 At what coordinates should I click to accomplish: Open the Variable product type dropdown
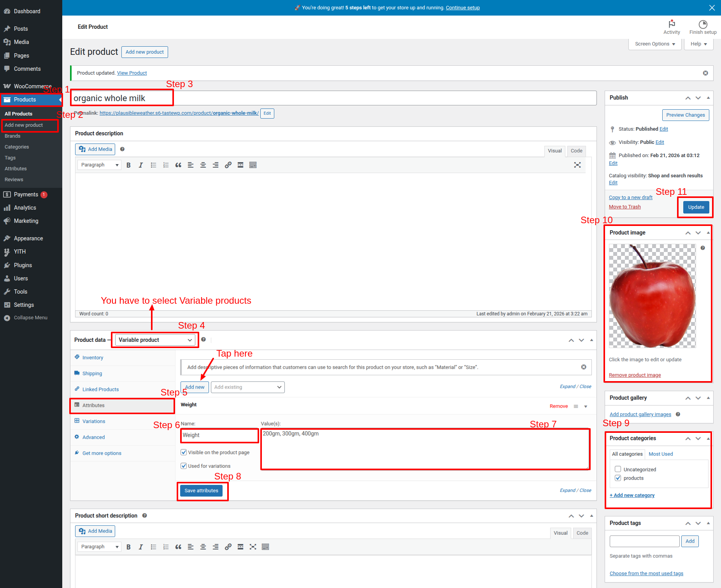coord(155,340)
